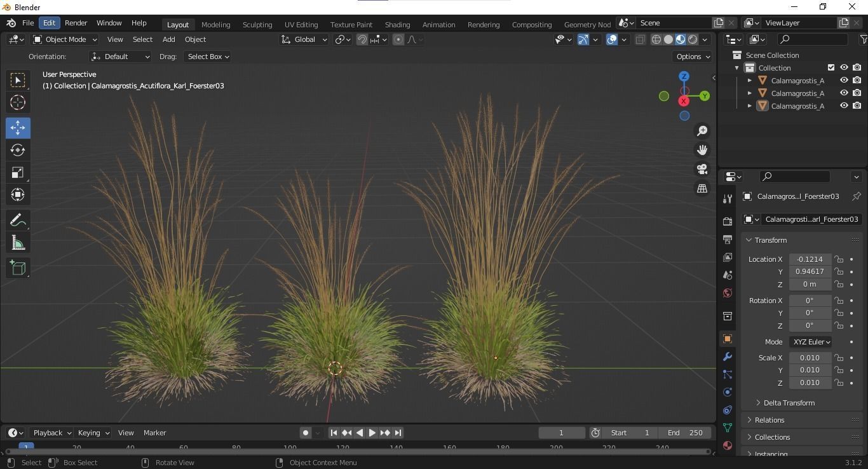Open the Render properties tab
Viewport: 868px width, 469px height.
click(x=728, y=222)
